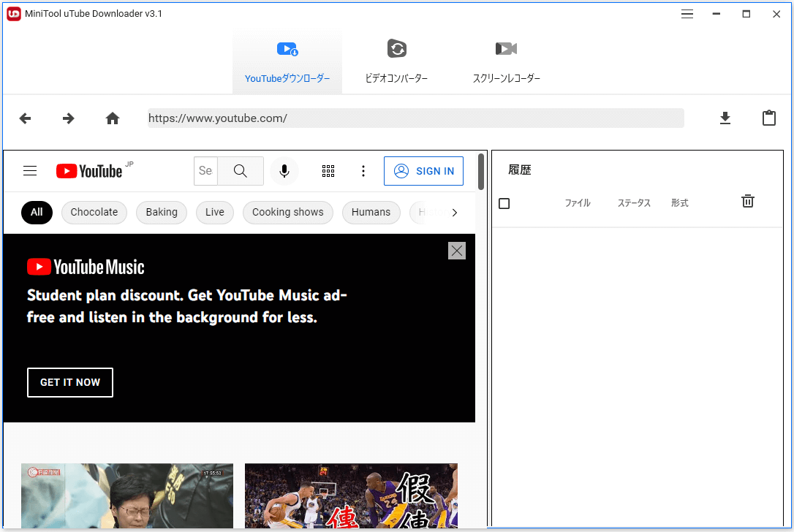Viewport: 794px width, 532px height.
Task: Click the URL address field
Action: (416, 118)
